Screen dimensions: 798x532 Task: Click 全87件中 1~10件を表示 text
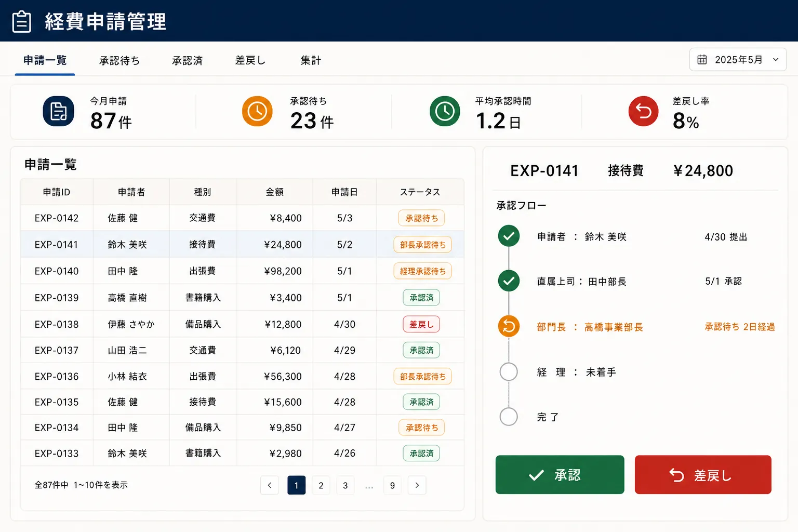click(81, 485)
